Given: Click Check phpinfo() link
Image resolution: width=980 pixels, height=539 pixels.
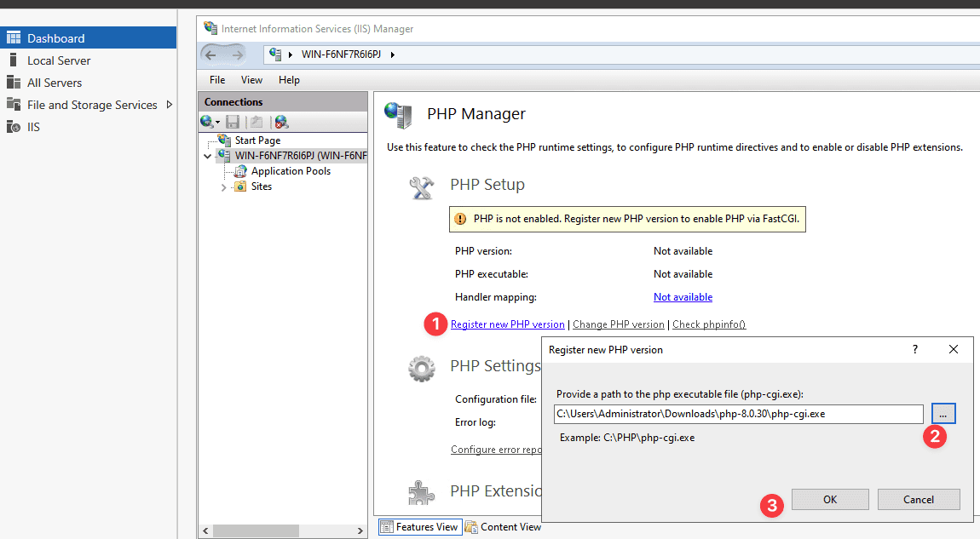Looking at the screenshot, I should (709, 324).
